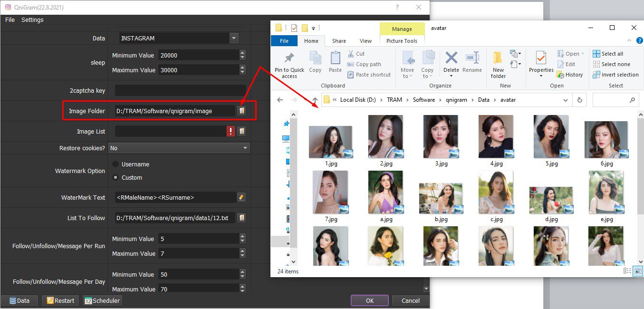Viewport: 644px width, 309px height.
Task: Switch to the Home ribbon tab
Action: [x=311, y=41]
